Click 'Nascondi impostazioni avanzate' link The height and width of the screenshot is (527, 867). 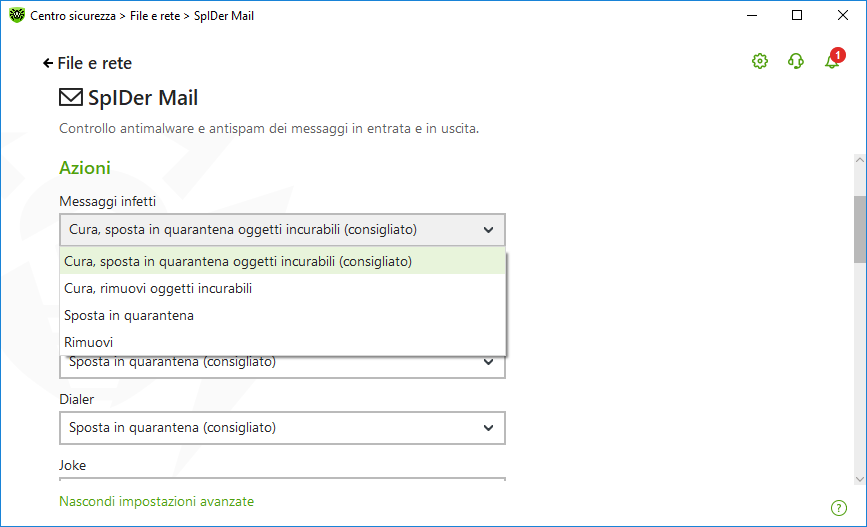(156, 501)
